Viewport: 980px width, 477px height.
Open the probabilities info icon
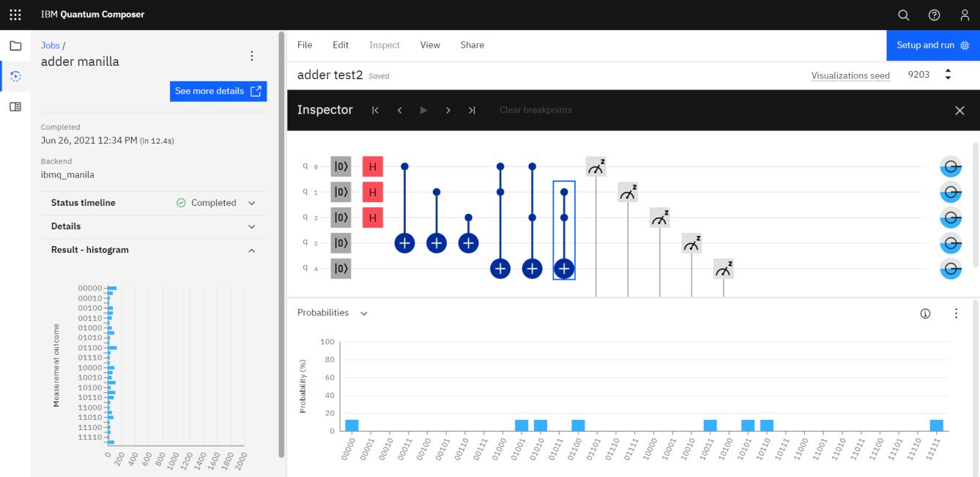click(925, 314)
